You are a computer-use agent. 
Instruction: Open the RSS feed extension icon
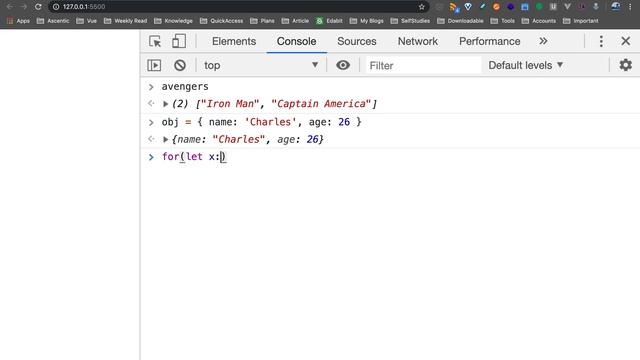453,7
